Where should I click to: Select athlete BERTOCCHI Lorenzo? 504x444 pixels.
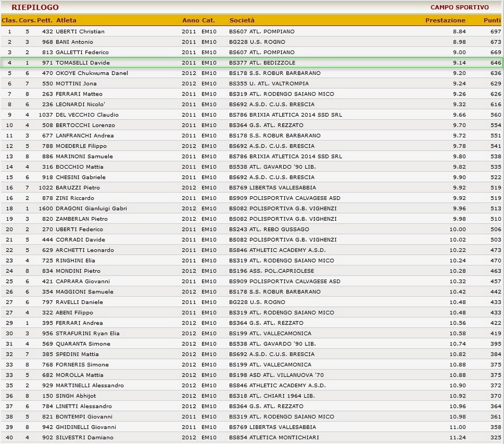[85, 125]
